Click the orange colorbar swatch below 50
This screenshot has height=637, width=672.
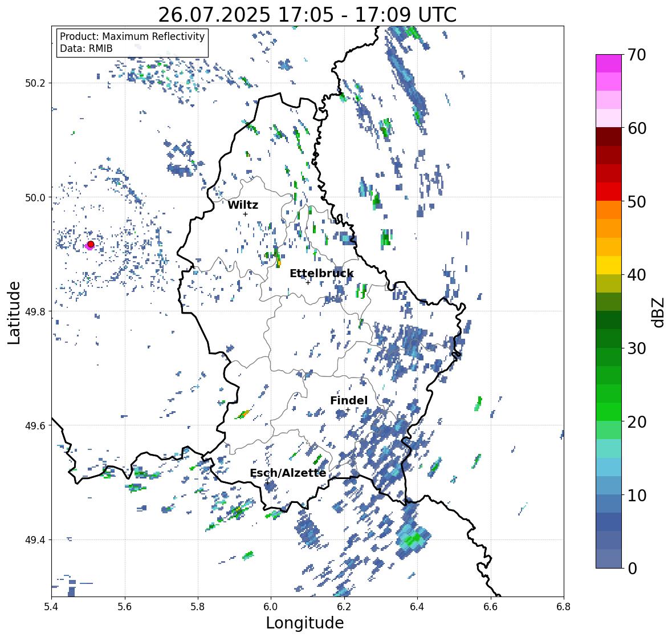609,210
